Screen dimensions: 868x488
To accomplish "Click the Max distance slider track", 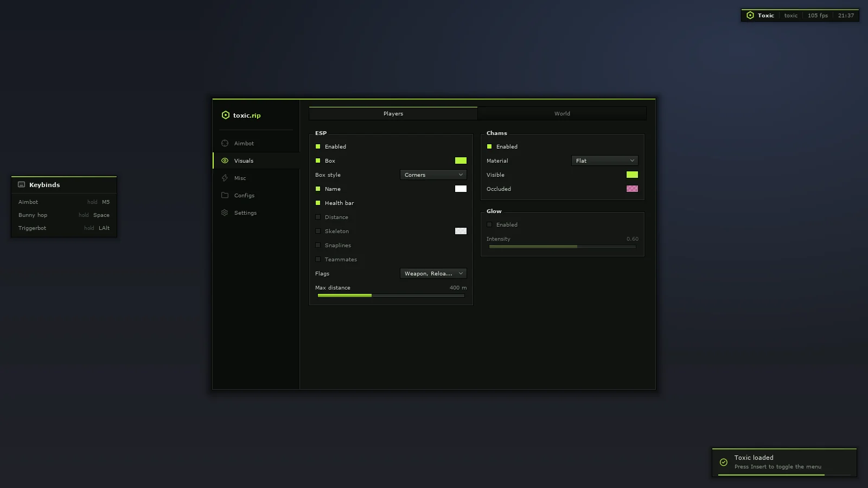I will 391,296.
